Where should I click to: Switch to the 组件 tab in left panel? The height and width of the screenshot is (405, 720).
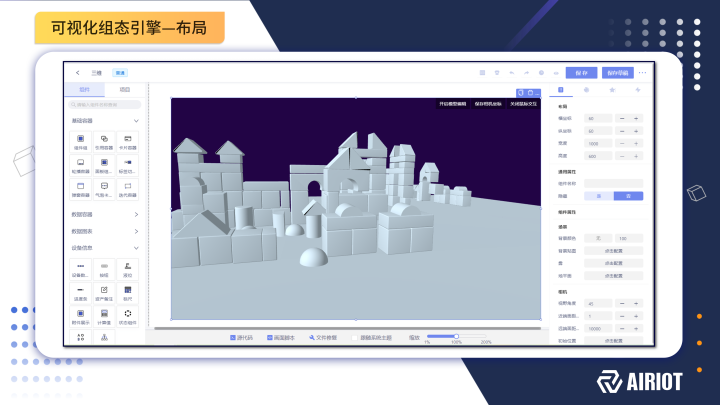pyautogui.click(x=85, y=90)
